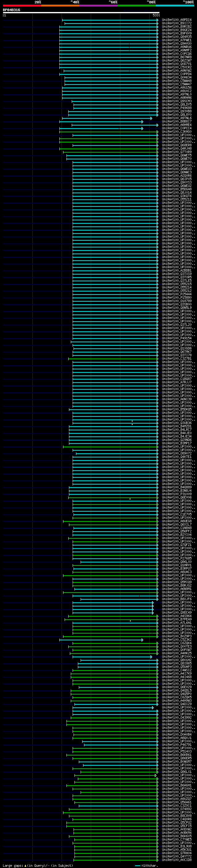Click the UniRef100_P27685 hit label
Viewport: 197px width, 868px height.
[x=176, y=558]
